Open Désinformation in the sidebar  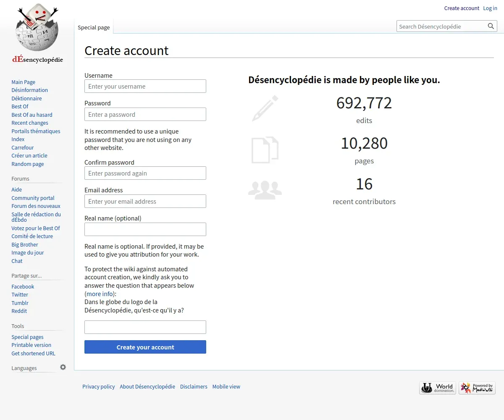coord(29,90)
